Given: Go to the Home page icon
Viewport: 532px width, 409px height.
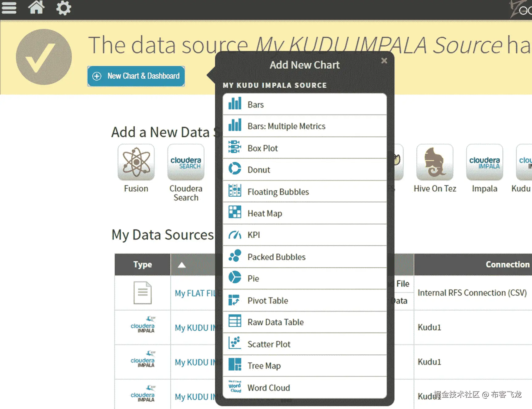Looking at the screenshot, I should pyautogui.click(x=36, y=7).
